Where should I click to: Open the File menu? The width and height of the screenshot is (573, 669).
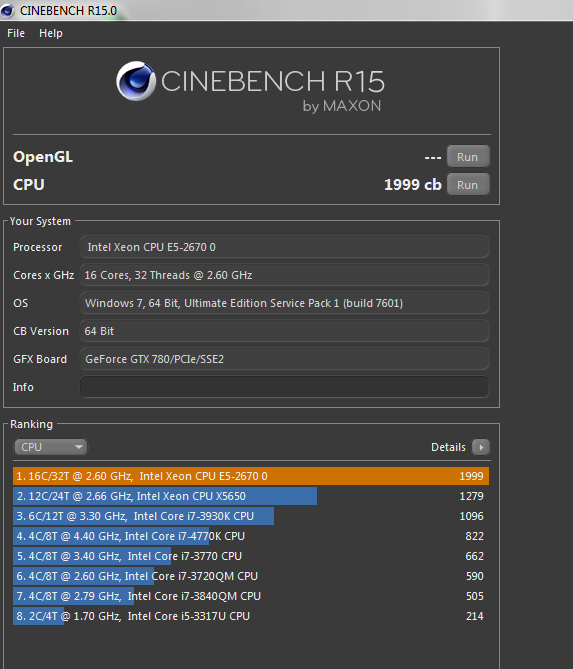pyautogui.click(x=16, y=33)
